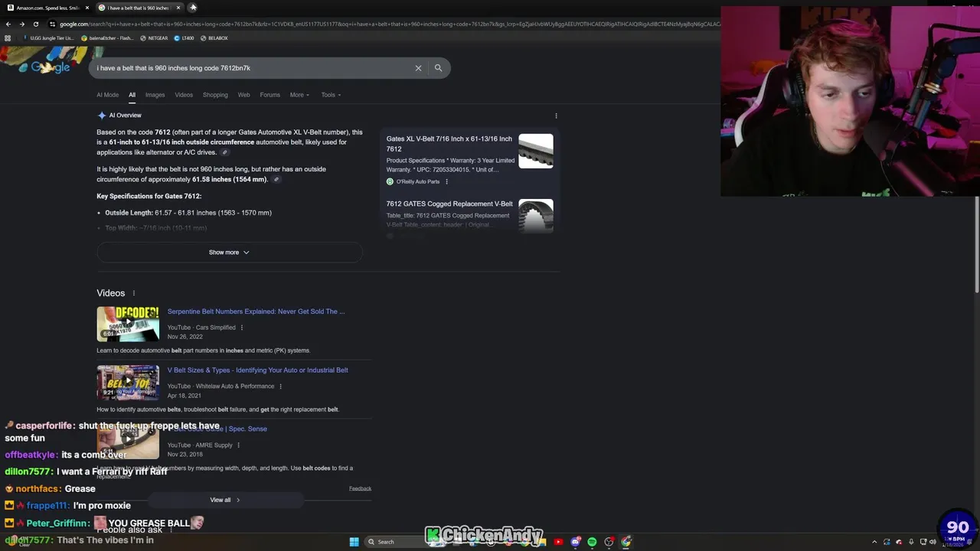Click the Gates XL V-Belt product thumbnail

coord(536,152)
